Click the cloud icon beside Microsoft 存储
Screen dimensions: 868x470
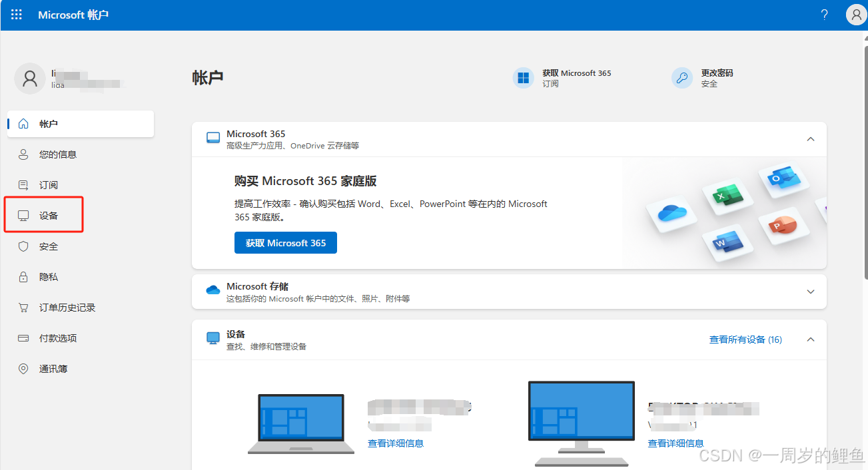coord(213,290)
